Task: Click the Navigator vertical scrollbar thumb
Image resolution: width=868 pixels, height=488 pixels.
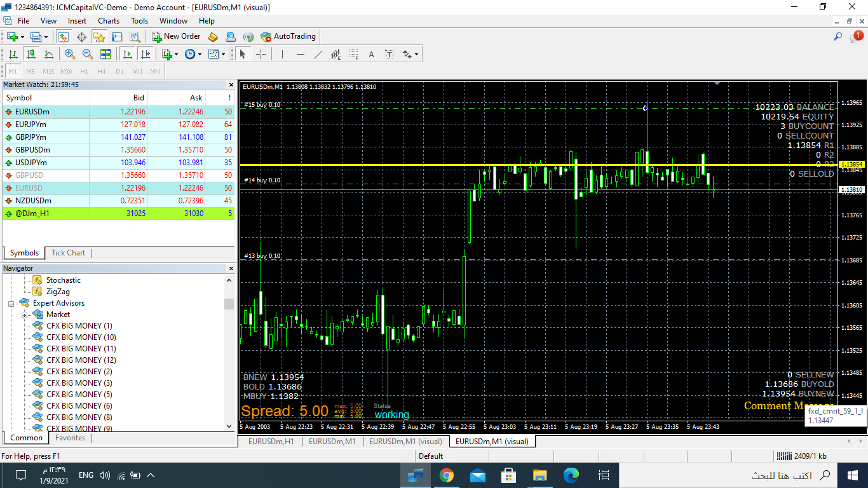Action: [229, 304]
